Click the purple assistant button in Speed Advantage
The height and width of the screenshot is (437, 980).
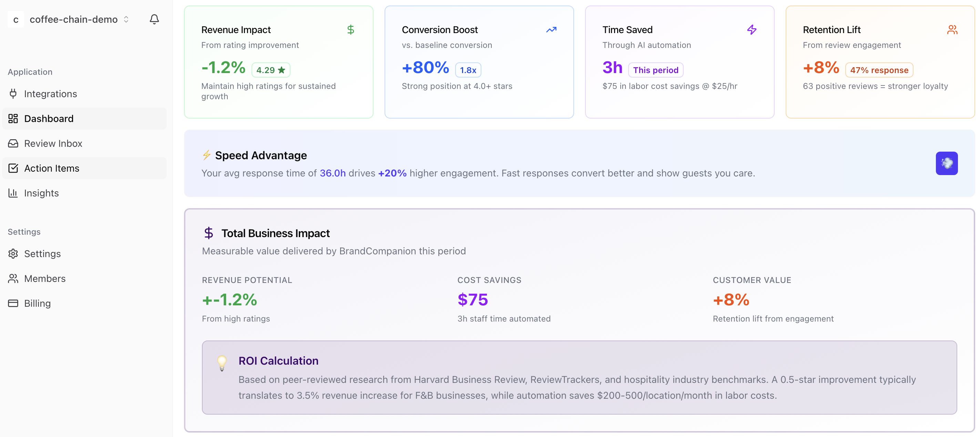(947, 163)
